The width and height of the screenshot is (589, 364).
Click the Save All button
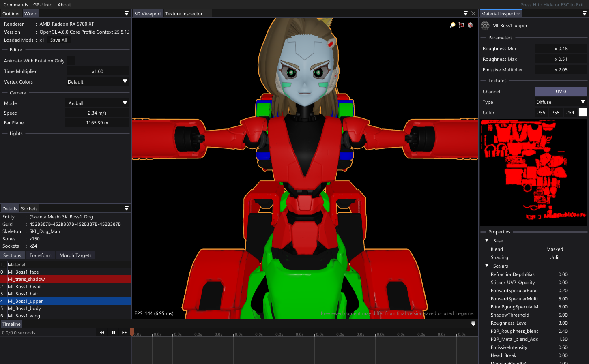tap(58, 40)
